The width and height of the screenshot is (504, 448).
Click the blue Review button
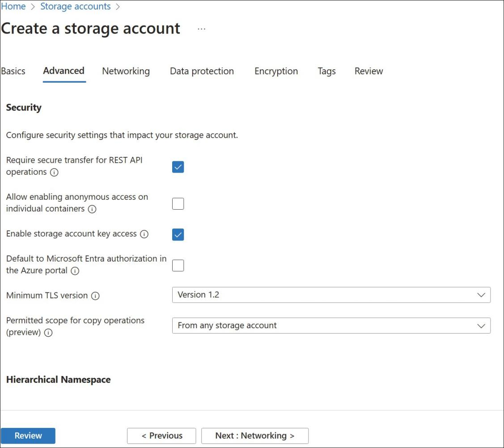28,435
